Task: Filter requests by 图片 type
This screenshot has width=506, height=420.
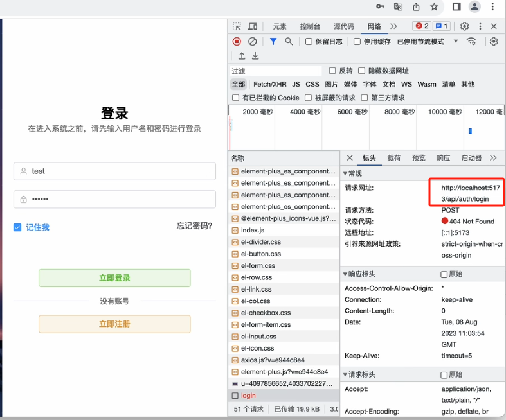Action: point(331,84)
